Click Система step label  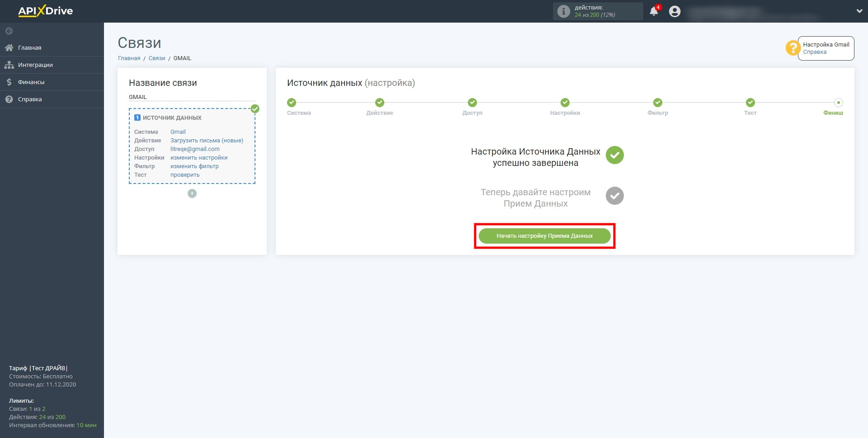[299, 113]
